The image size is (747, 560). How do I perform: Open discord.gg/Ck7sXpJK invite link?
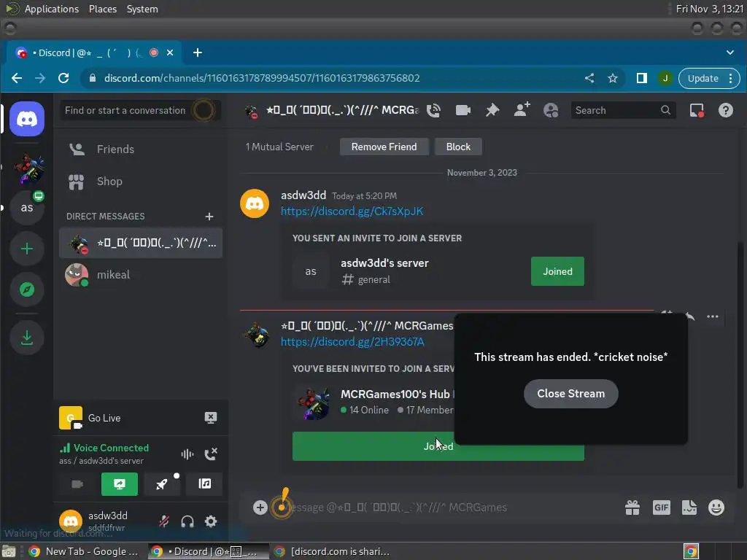coord(352,211)
